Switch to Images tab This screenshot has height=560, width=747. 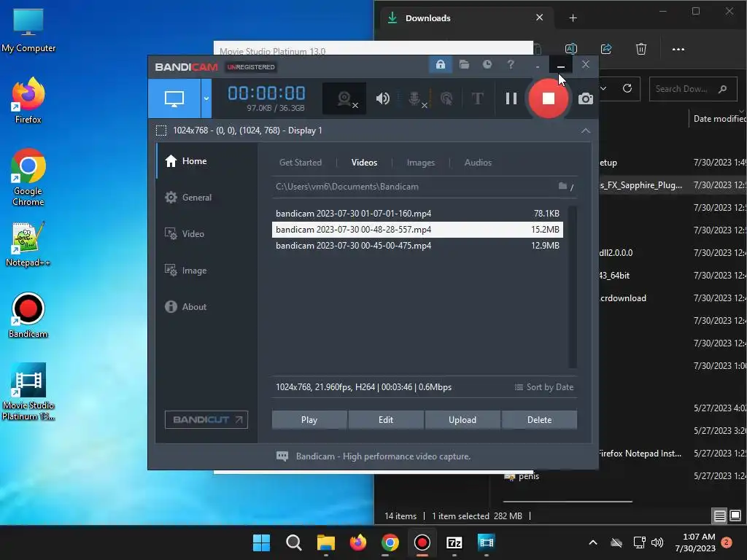[421, 163]
